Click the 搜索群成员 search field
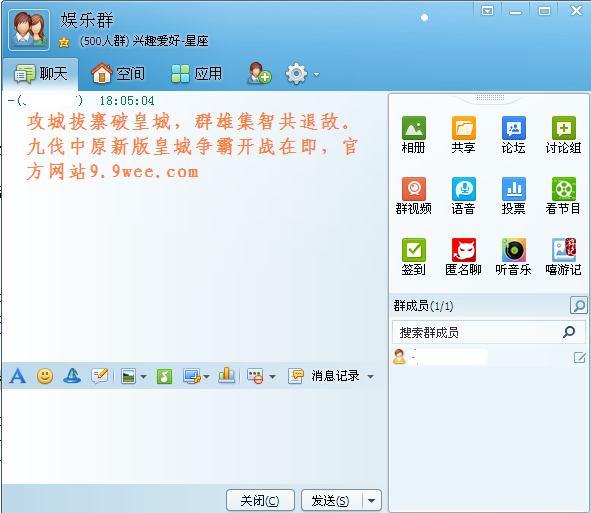The width and height of the screenshot is (591, 513). (x=489, y=332)
